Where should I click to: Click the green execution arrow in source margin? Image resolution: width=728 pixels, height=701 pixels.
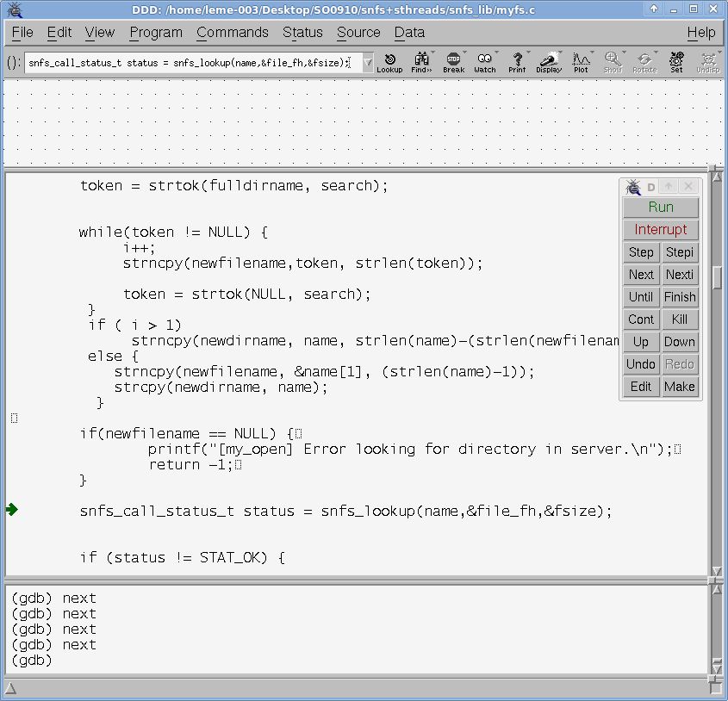[x=12, y=510]
